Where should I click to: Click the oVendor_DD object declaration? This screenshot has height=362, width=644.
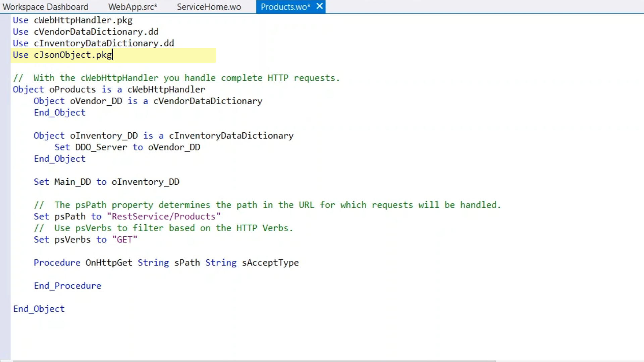click(96, 101)
